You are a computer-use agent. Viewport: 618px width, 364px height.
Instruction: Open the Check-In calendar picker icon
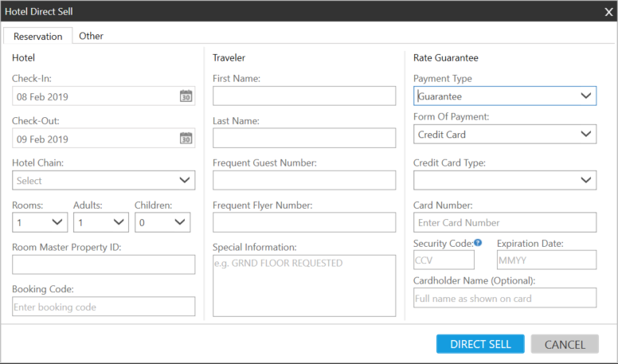point(186,96)
